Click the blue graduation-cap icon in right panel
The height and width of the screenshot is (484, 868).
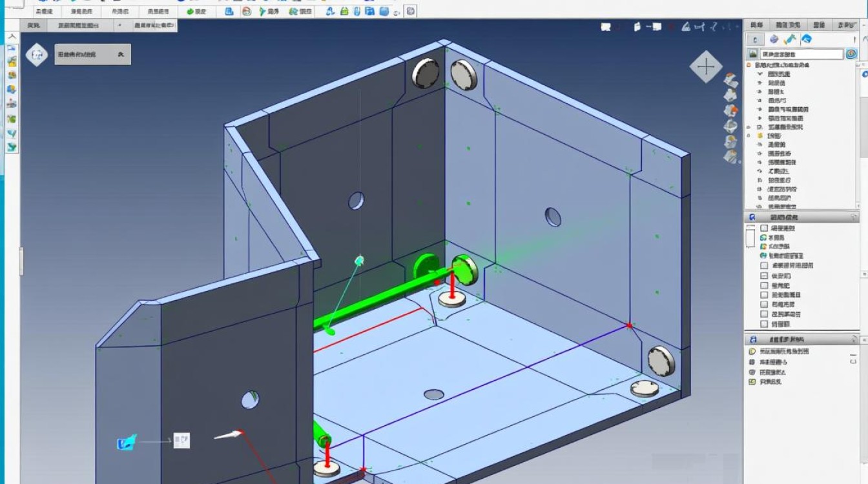(x=806, y=39)
